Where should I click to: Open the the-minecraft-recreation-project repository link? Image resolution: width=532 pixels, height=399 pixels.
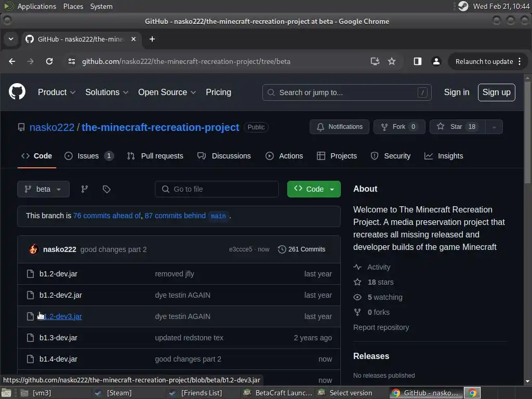click(161, 127)
